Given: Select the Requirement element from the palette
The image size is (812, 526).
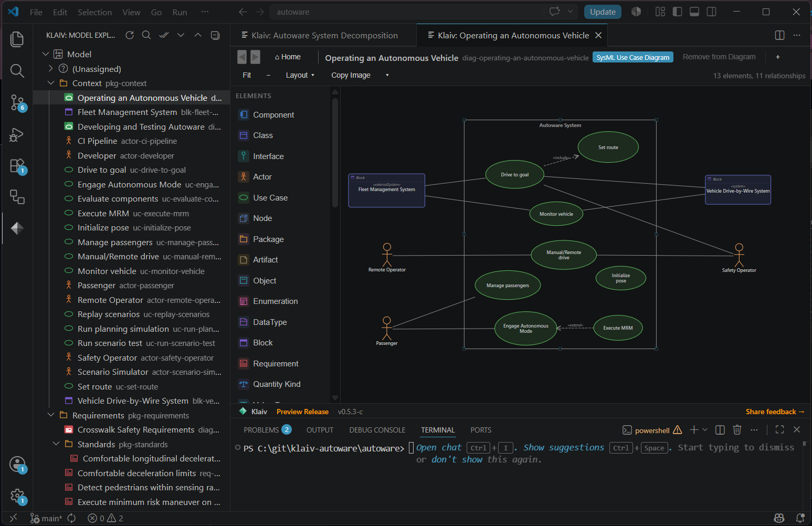Looking at the screenshot, I should pos(268,364).
